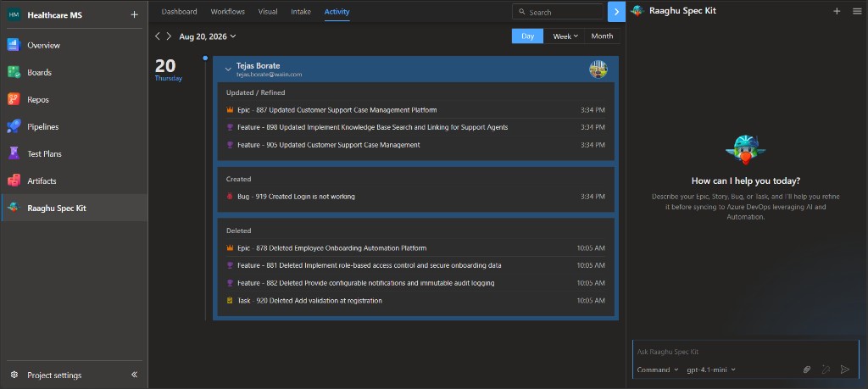Viewport: 868px width, 389px height.
Task: Switch to the Intake tab
Action: tap(301, 12)
